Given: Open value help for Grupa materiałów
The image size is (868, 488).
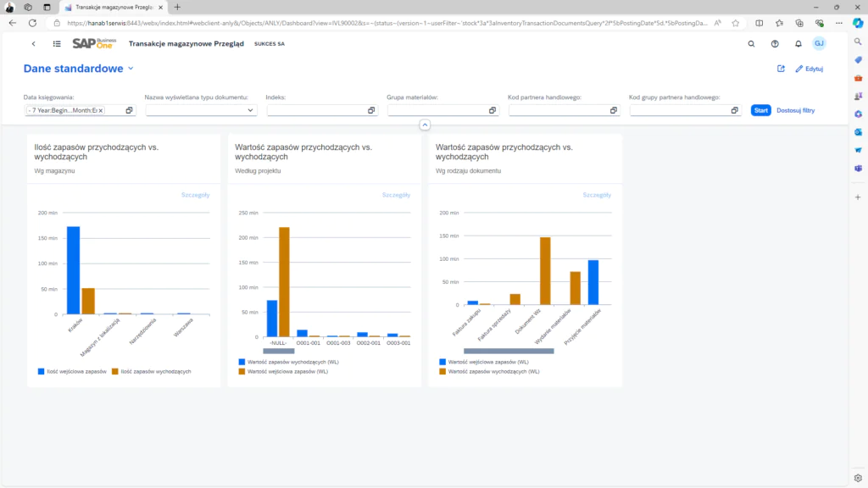Looking at the screenshot, I should pyautogui.click(x=492, y=110).
